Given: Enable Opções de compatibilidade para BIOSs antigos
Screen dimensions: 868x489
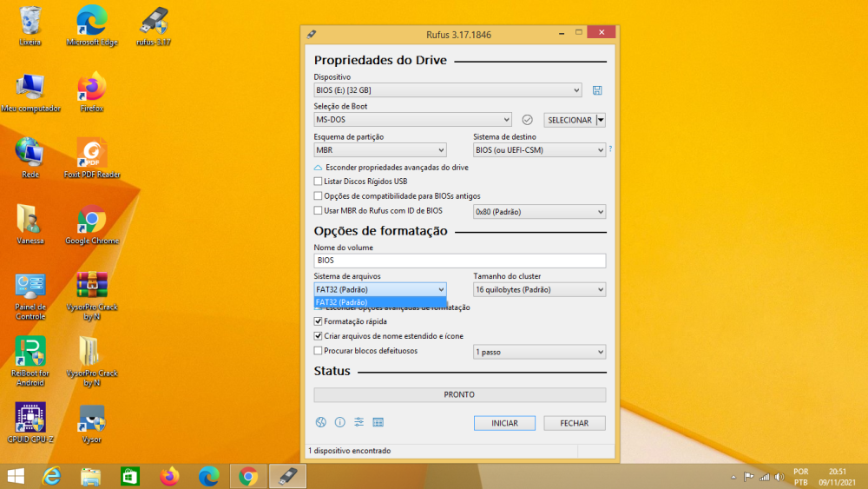Looking at the screenshot, I should pyautogui.click(x=318, y=196).
